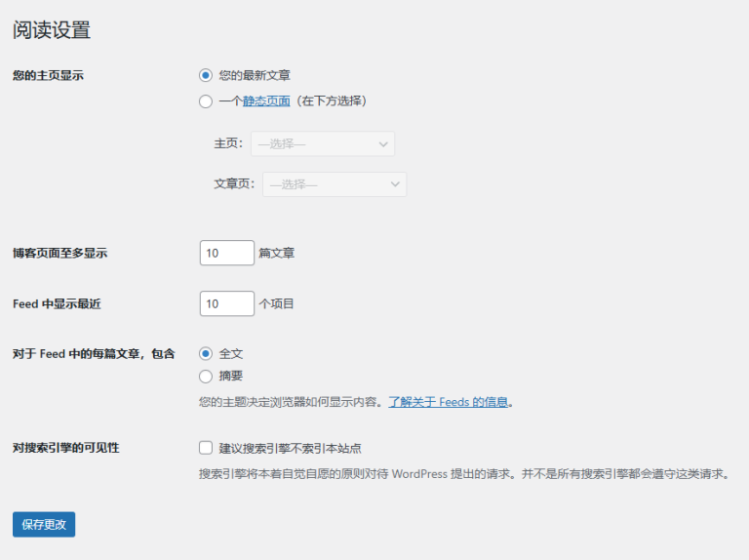This screenshot has height=560, width=749.
Task: Click the 文章页: field label
Action: tap(234, 184)
